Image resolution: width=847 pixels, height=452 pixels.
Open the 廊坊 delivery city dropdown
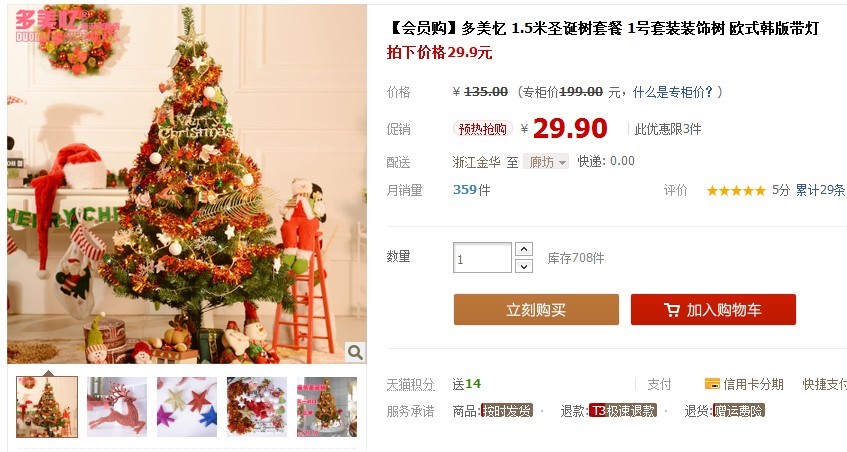tap(546, 161)
